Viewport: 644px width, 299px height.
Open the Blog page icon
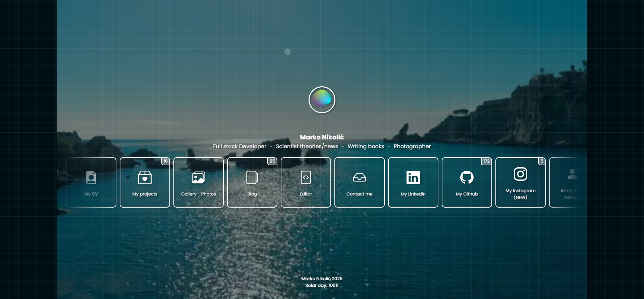click(252, 177)
